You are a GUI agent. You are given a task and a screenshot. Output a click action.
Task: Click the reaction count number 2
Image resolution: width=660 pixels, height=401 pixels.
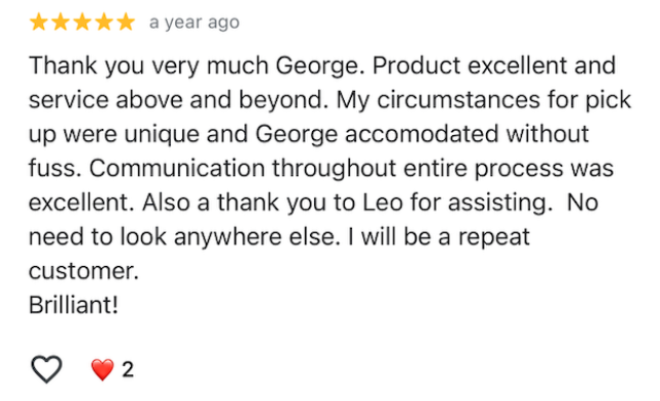[127, 371]
